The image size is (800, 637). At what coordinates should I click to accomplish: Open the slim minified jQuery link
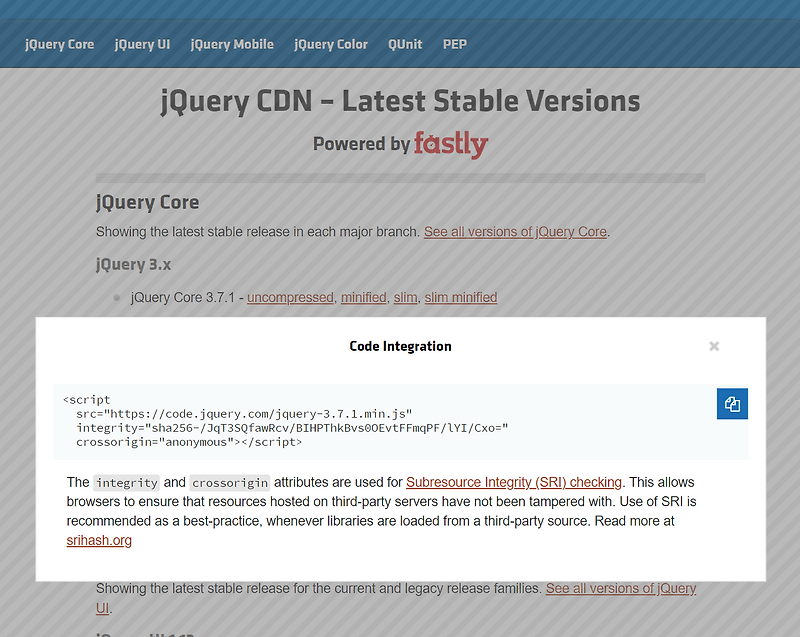click(461, 297)
